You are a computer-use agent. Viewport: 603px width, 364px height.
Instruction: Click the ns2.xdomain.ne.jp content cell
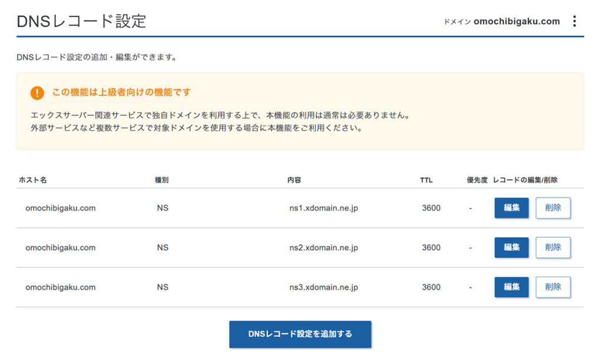(323, 247)
